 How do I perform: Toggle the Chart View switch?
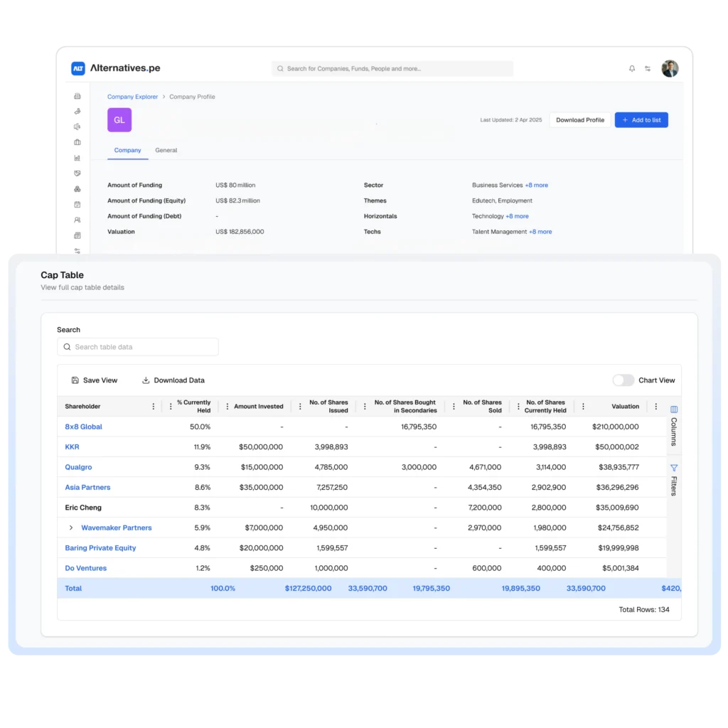coord(623,380)
